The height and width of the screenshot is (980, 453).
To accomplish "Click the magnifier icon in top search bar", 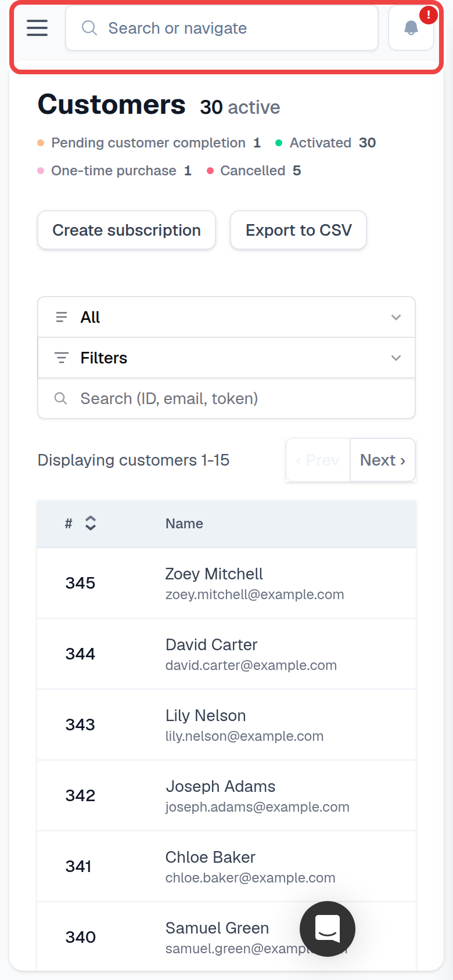I will click(89, 28).
